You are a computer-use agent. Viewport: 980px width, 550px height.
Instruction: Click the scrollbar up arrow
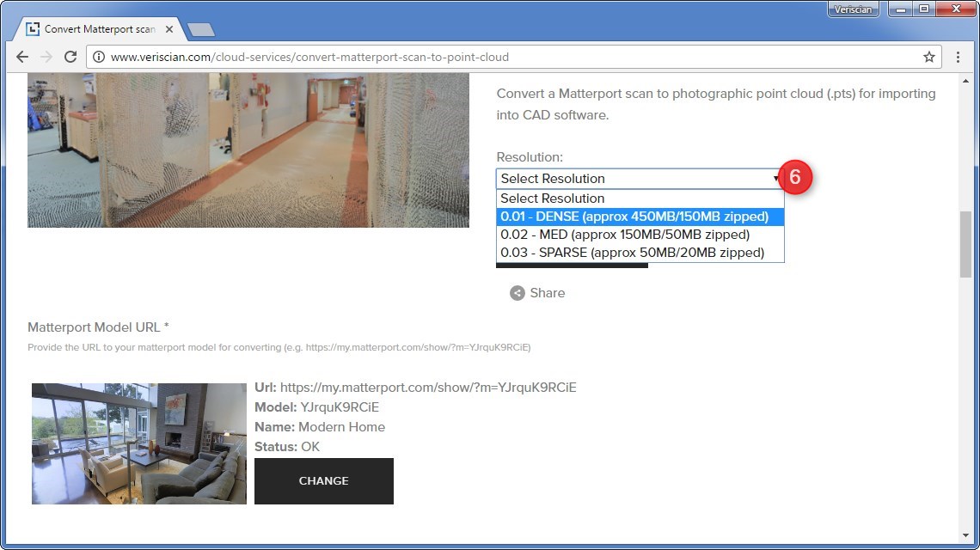coord(965,81)
